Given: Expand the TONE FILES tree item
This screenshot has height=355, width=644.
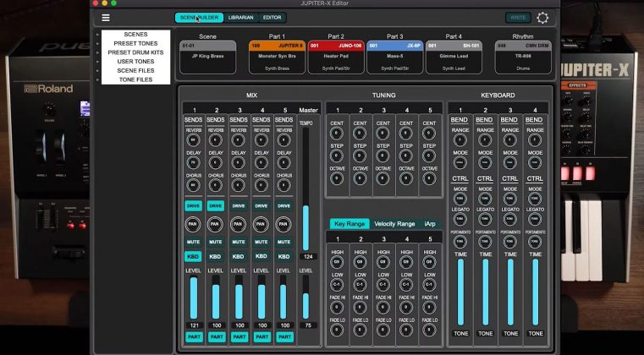Looking at the screenshot, I should click(98, 79).
